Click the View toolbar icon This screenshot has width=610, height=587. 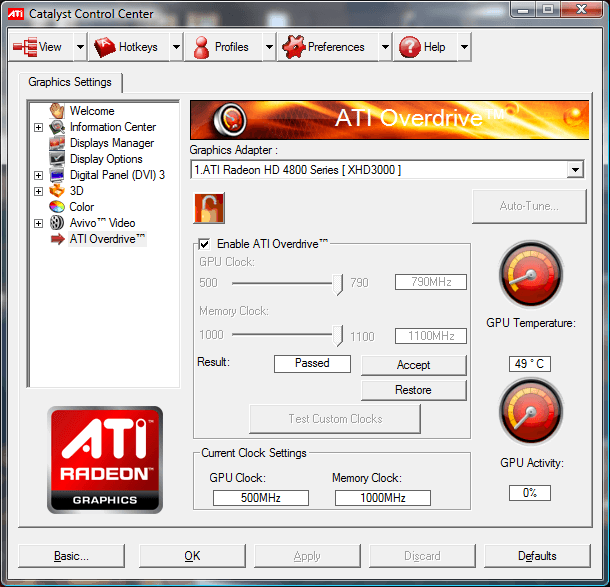25,47
